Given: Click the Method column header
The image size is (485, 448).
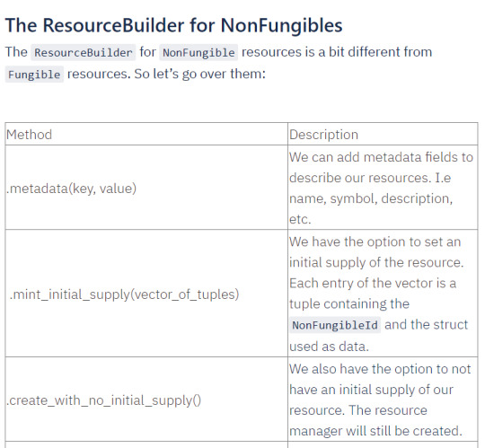Looking at the screenshot, I should tap(146, 135).
